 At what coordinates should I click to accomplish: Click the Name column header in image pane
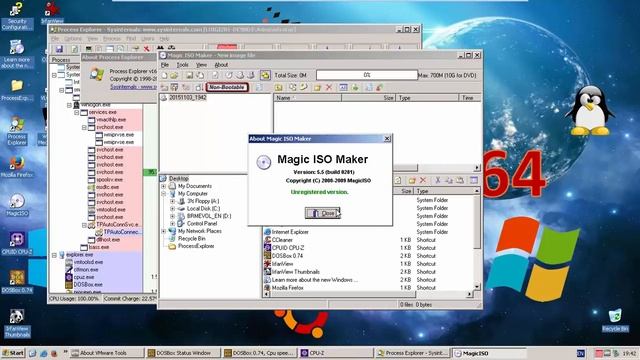tap(308, 98)
